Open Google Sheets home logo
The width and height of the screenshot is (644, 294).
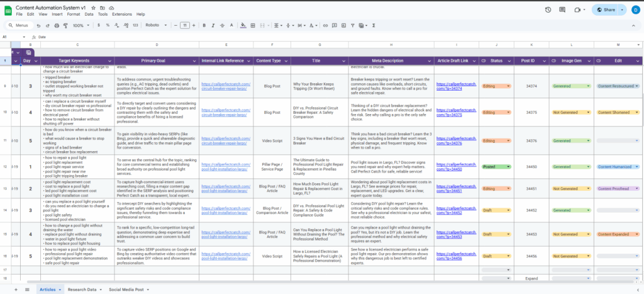pos(8,11)
